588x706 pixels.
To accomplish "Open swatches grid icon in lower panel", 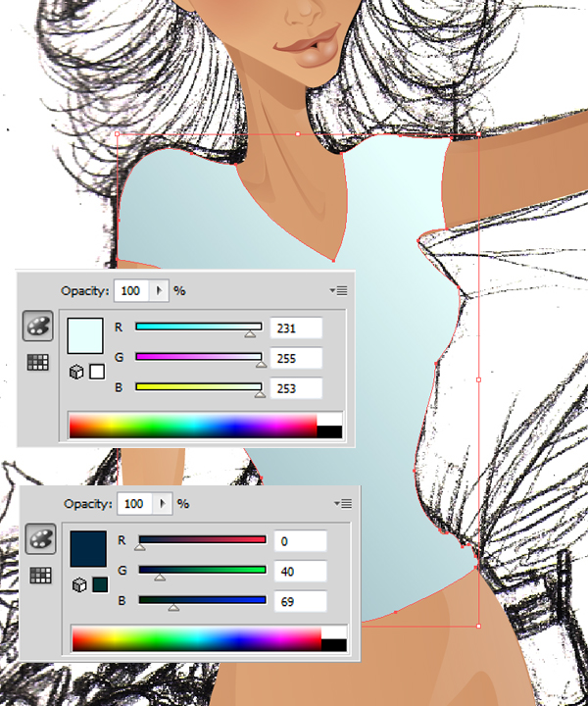I will point(40,575).
